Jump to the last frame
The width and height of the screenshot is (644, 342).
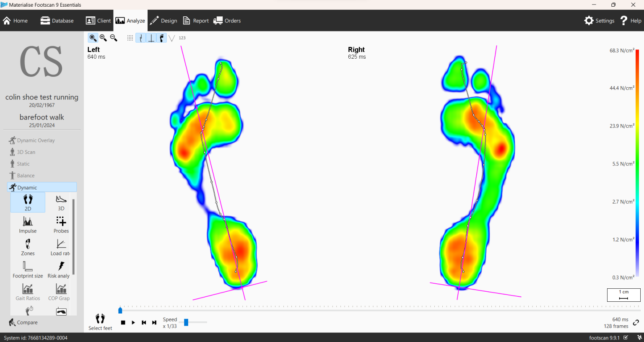pos(154,322)
